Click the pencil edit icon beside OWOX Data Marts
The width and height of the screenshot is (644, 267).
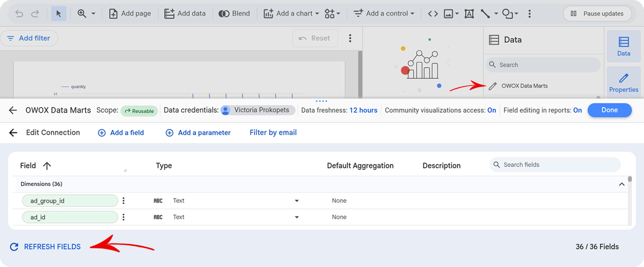click(x=493, y=86)
